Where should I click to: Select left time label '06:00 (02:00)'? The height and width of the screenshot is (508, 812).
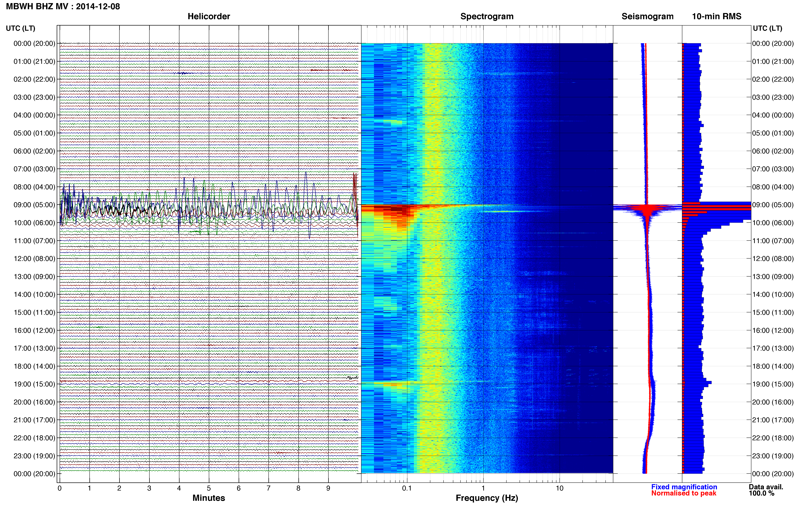click(x=34, y=151)
